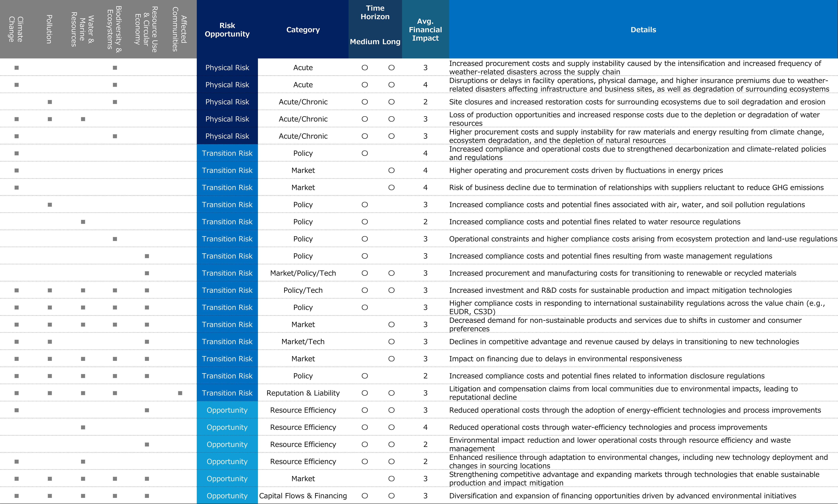Screen dimensions: 838x504
Task: Click the Category column header
Action: coord(303,30)
